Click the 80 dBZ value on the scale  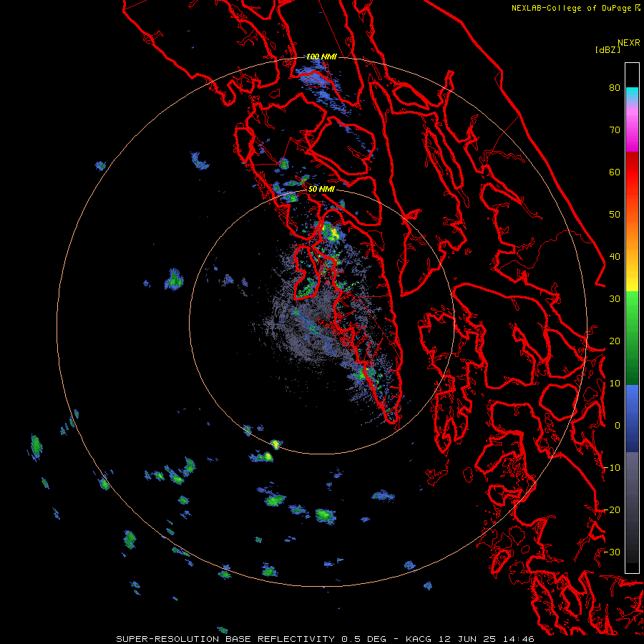click(615, 87)
